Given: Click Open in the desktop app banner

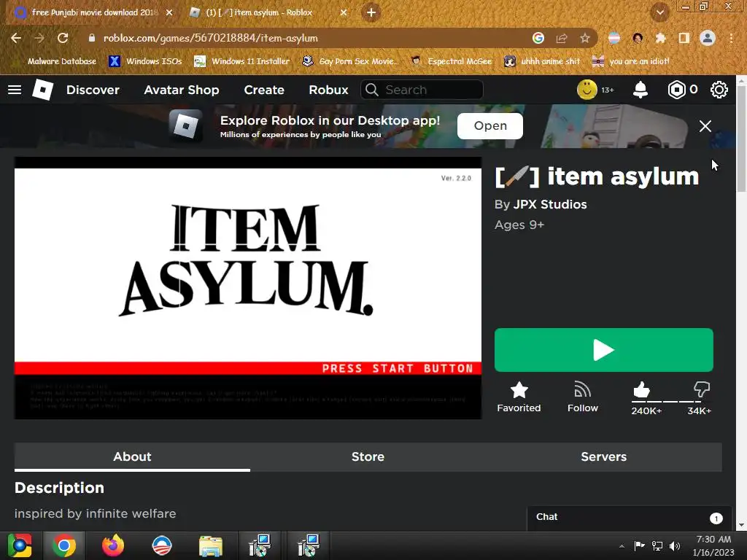Looking at the screenshot, I should [x=489, y=126].
